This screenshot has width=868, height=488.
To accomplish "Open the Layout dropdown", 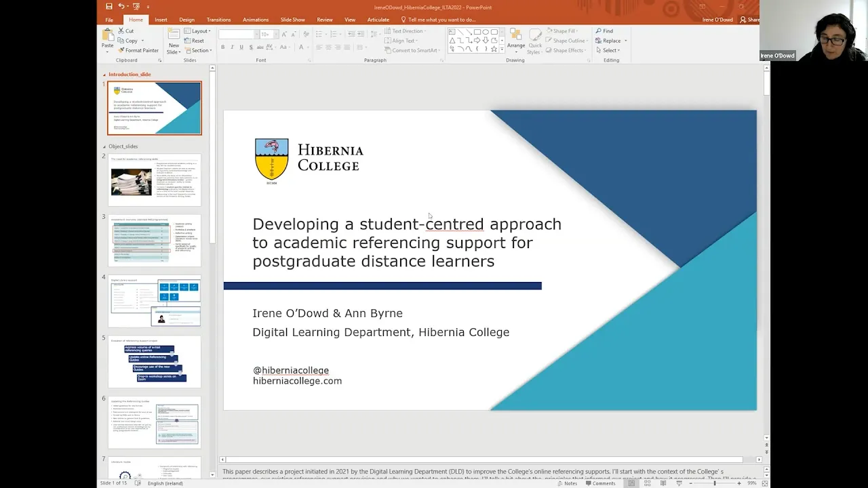I will [197, 31].
